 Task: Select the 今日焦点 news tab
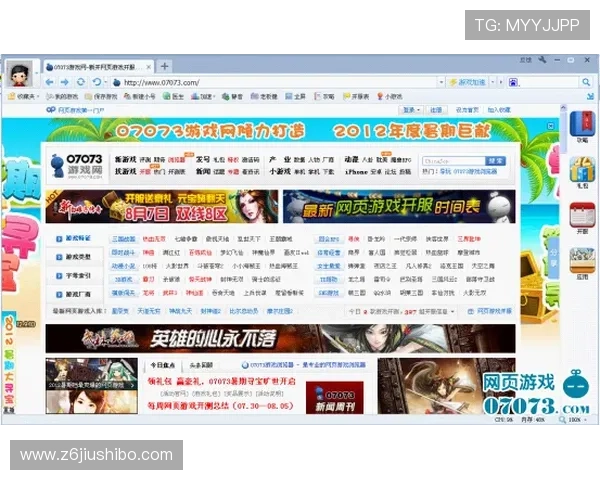(x=161, y=366)
